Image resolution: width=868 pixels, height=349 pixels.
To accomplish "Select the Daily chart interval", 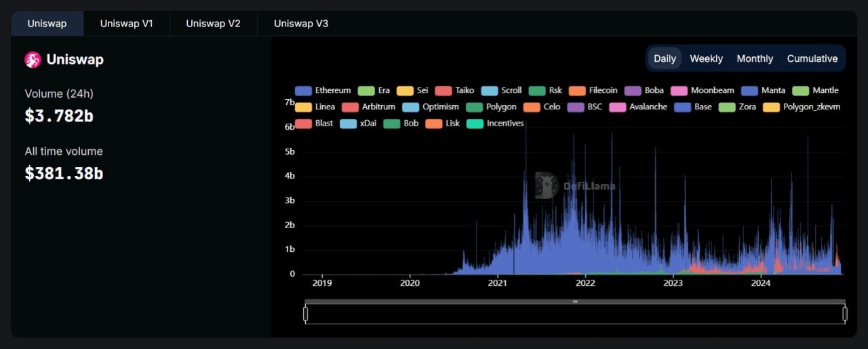I will tap(665, 58).
